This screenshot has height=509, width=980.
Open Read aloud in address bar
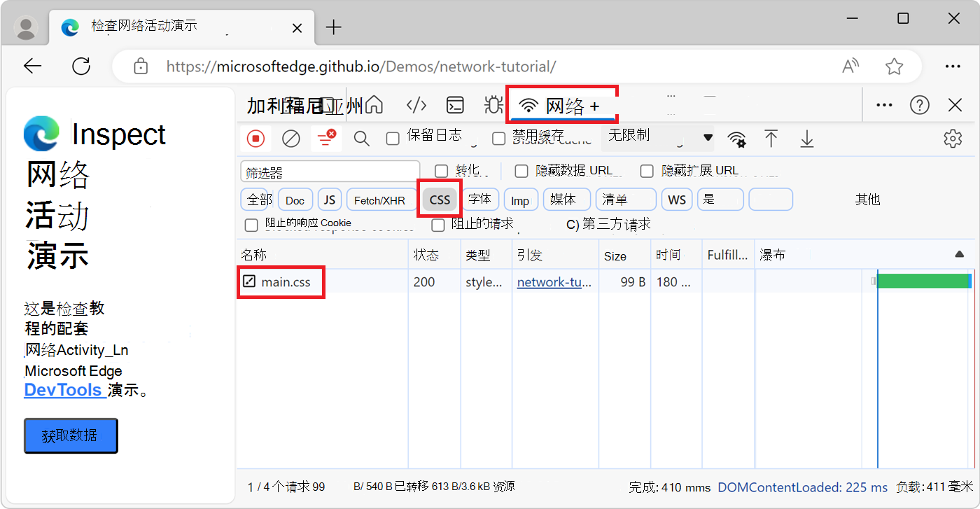point(850,67)
